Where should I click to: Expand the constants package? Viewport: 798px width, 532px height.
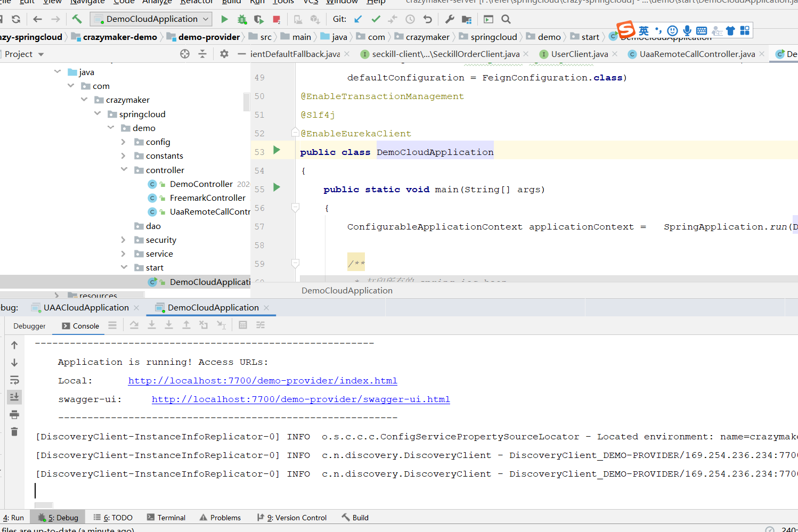(124, 155)
